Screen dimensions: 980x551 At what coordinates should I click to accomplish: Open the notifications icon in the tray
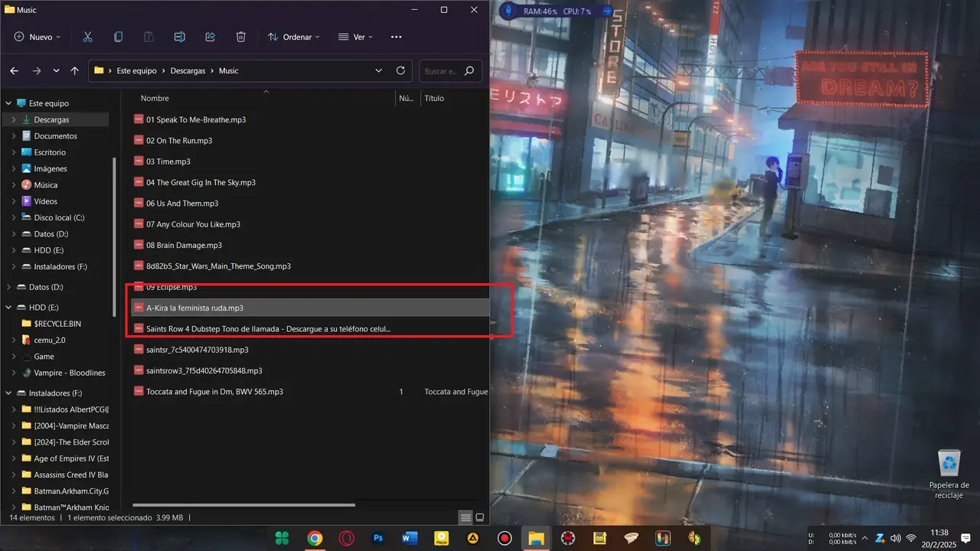(x=965, y=537)
